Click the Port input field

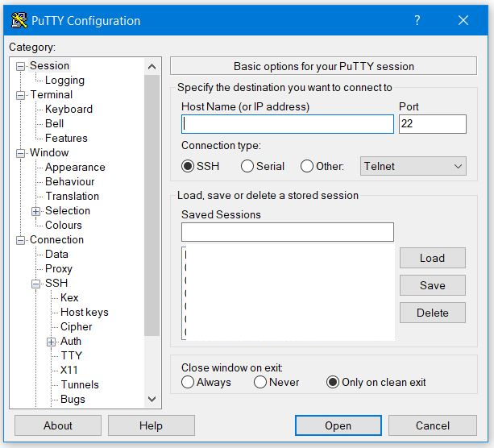tap(432, 124)
